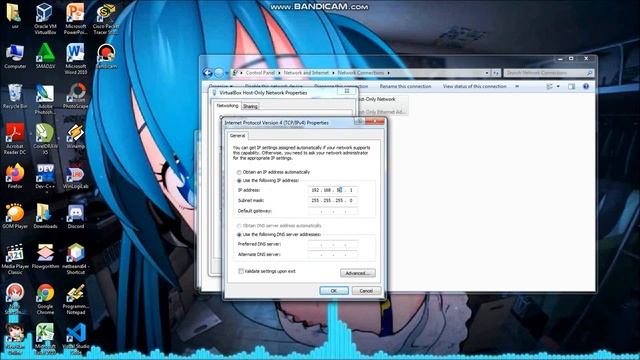This screenshot has width=640, height=360.
Task: Close the IPv4 Properties dialog
Action: pyautogui.click(x=375, y=122)
